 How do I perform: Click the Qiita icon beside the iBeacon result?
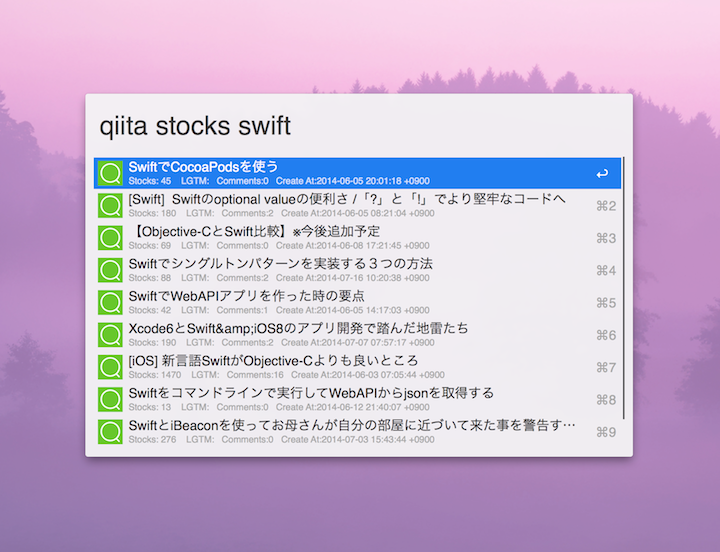[110, 432]
